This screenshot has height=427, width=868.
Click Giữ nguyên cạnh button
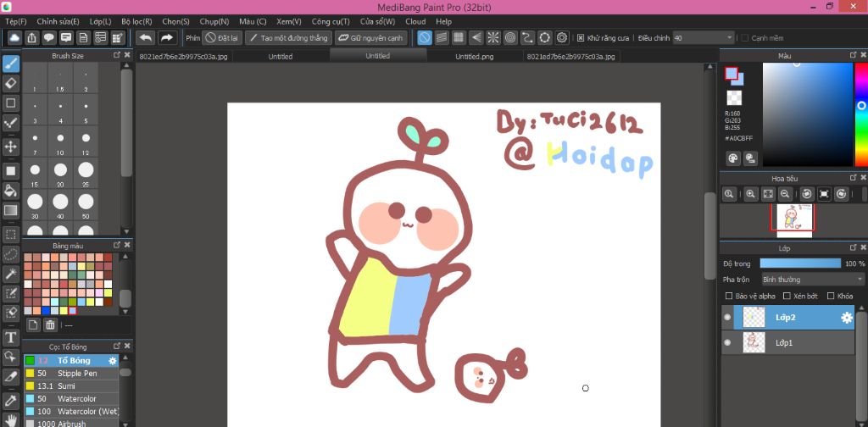pos(371,38)
